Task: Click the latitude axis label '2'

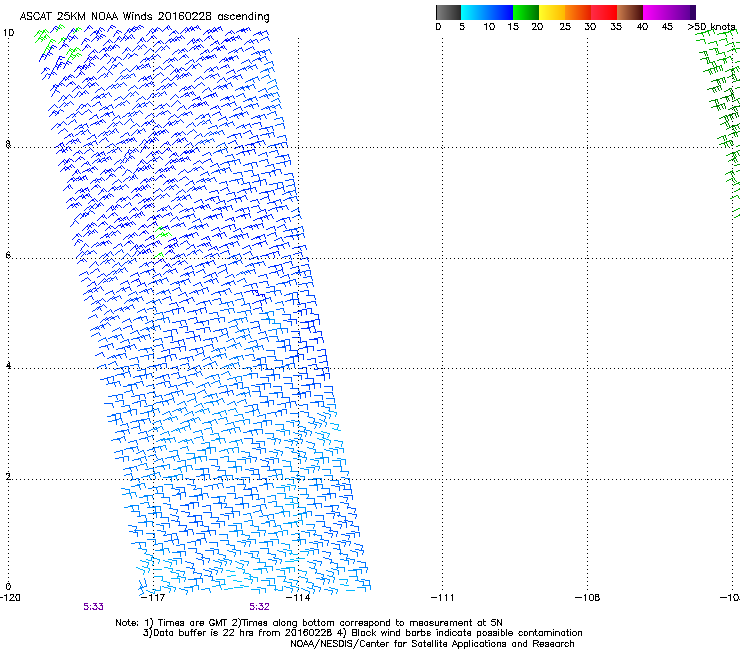Action: point(8,476)
